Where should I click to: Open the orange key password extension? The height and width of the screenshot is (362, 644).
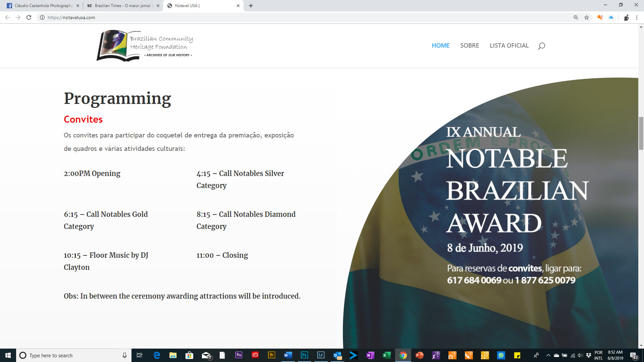click(x=600, y=17)
